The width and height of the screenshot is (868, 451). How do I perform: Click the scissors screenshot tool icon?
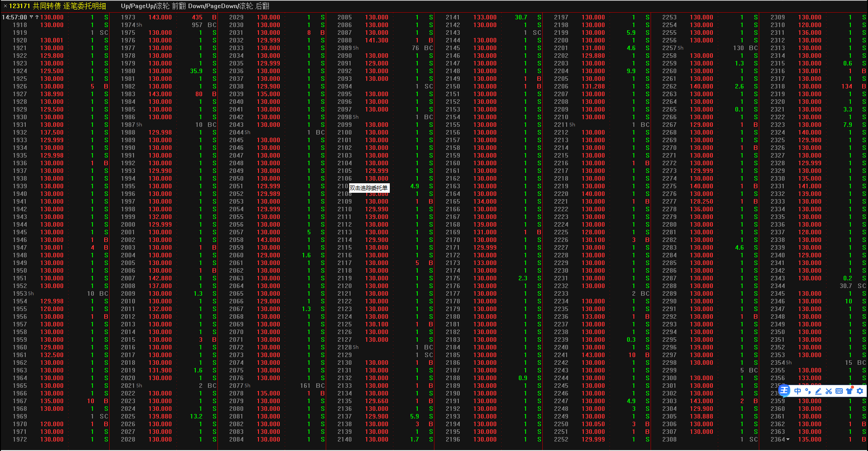click(x=828, y=391)
